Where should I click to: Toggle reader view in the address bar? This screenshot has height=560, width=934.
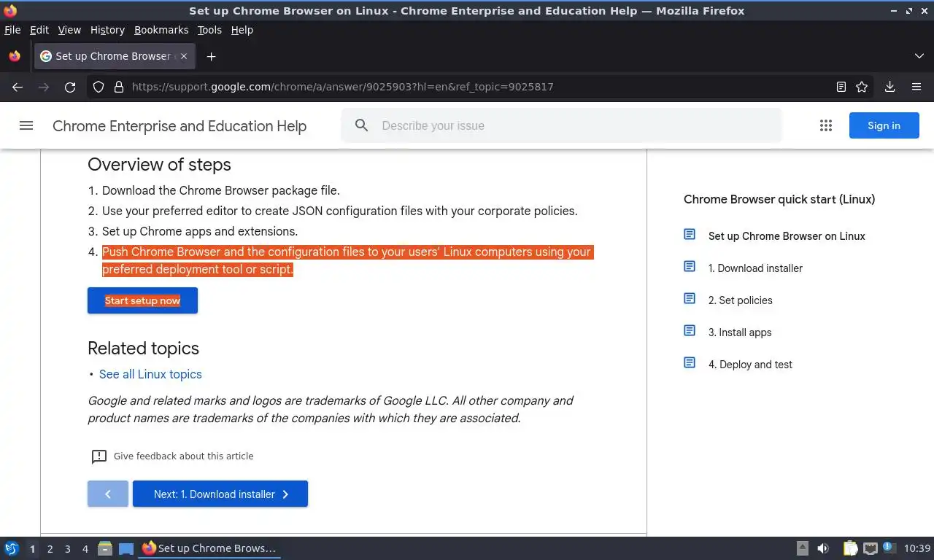[x=841, y=87]
